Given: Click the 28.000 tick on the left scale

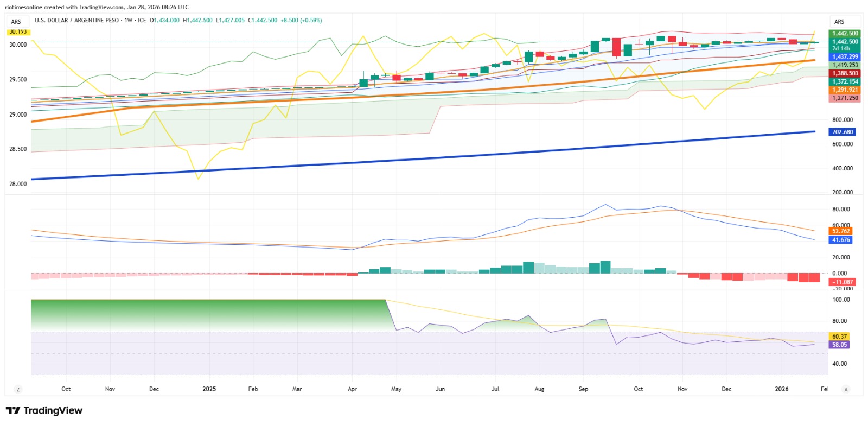Looking at the screenshot, I should (18, 184).
